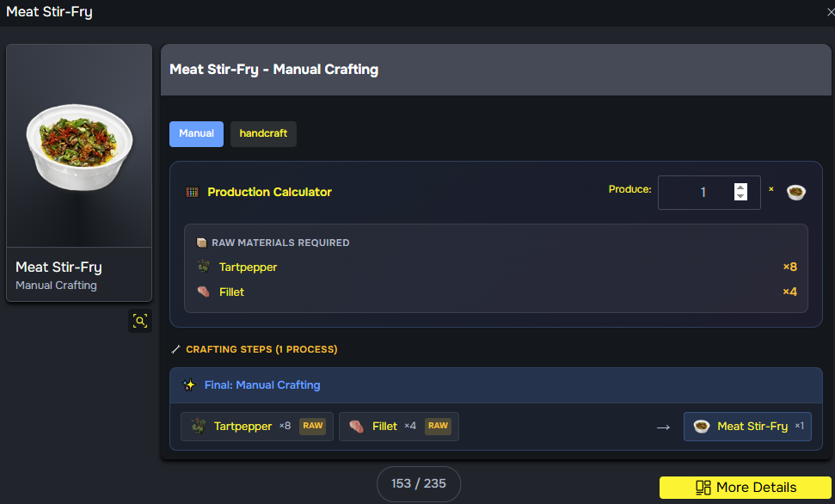
Task: Open Tartpepper link in raw materials
Action: (249, 267)
